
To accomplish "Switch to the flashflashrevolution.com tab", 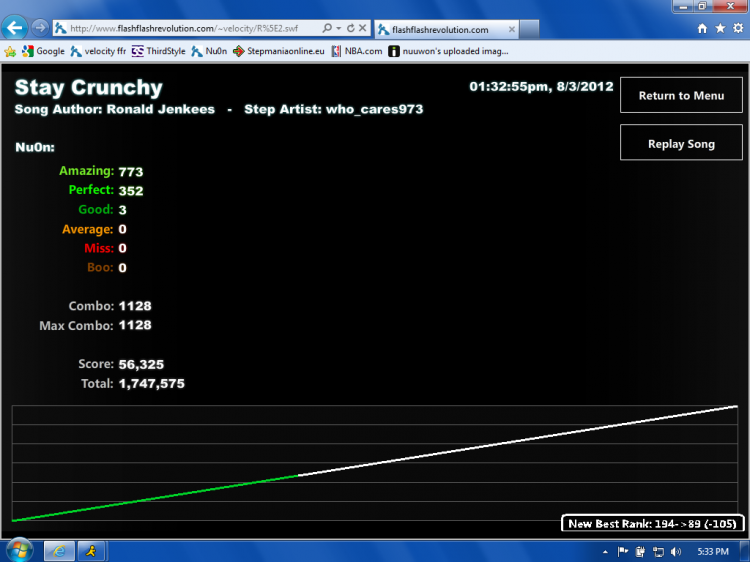I will [440, 30].
